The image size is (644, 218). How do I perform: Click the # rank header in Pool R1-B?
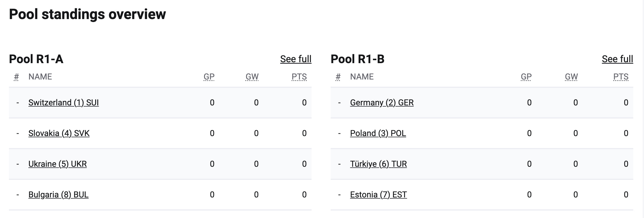pos(338,77)
